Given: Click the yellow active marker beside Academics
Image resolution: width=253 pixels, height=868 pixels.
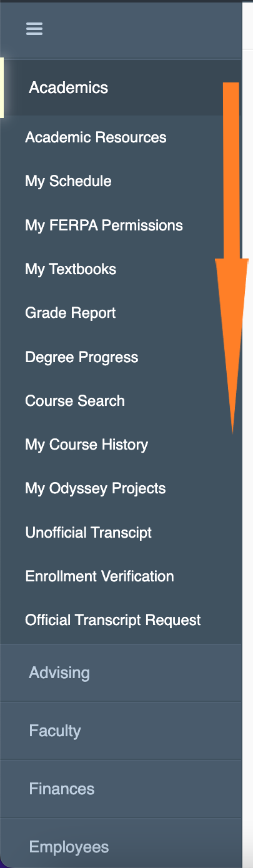Looking at the screenshot, I should [x=2, y=88].
